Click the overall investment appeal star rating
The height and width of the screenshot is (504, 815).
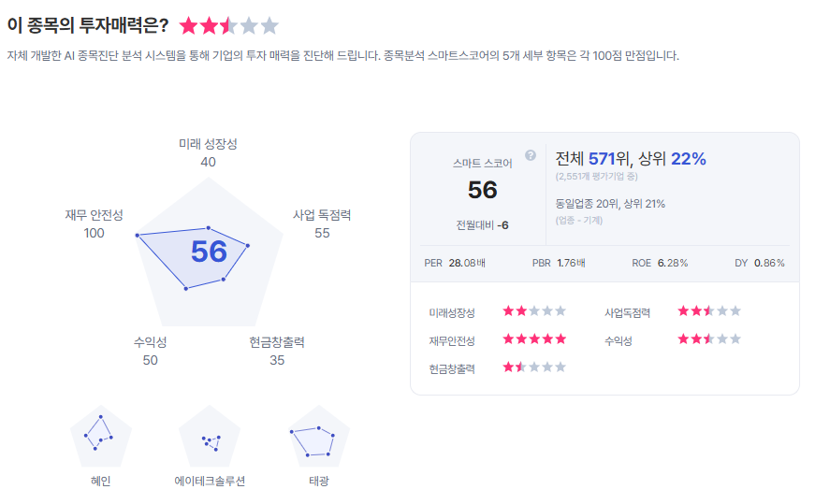(x=229, y=25)
